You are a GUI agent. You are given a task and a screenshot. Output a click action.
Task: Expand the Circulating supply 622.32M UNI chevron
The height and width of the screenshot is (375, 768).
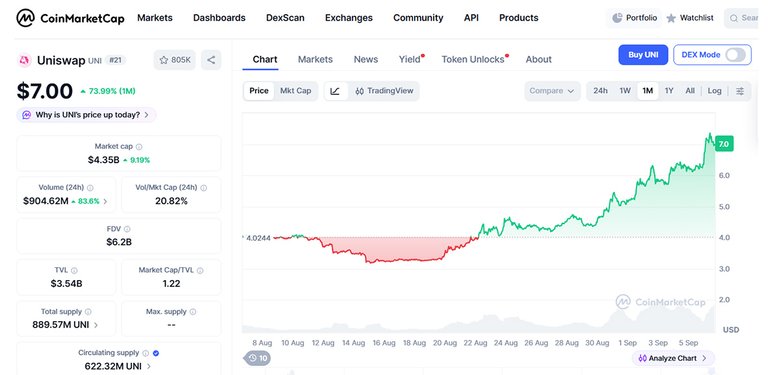(148, 366)
